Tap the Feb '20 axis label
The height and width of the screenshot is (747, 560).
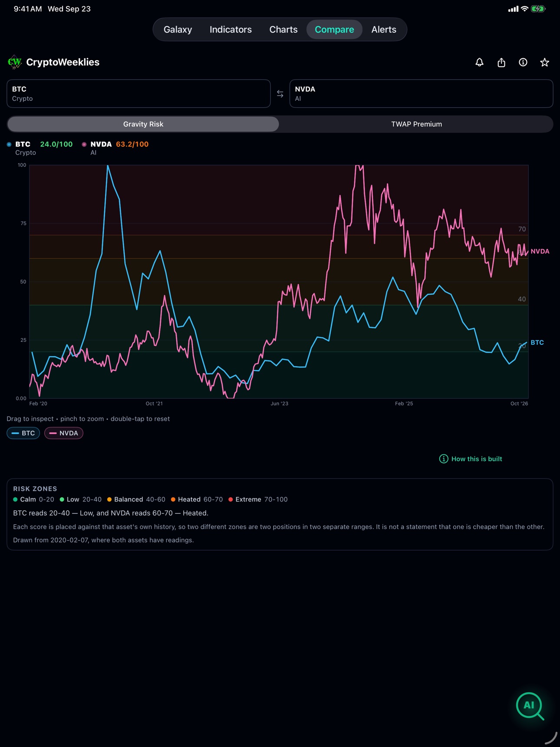[38, 404]
